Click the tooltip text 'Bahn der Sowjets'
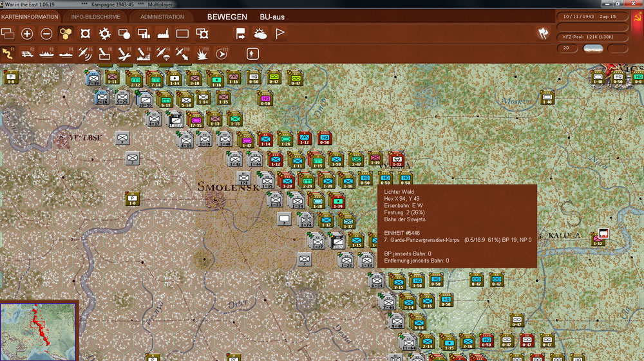 click(x=404, y=219)
